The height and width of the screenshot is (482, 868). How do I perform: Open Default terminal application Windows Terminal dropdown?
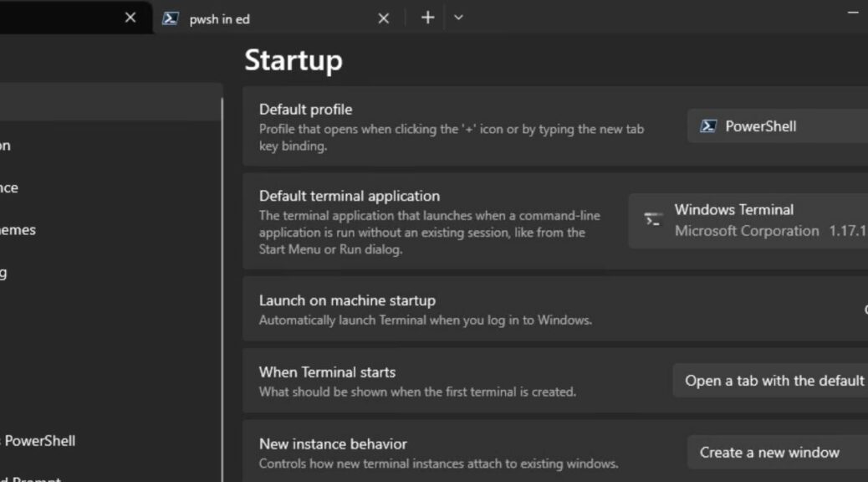coord(748,221)
